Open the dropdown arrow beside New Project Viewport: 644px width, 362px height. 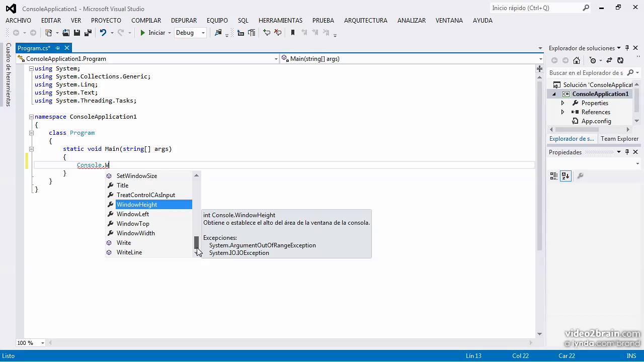pyautogui.click(x=57, y=33)
